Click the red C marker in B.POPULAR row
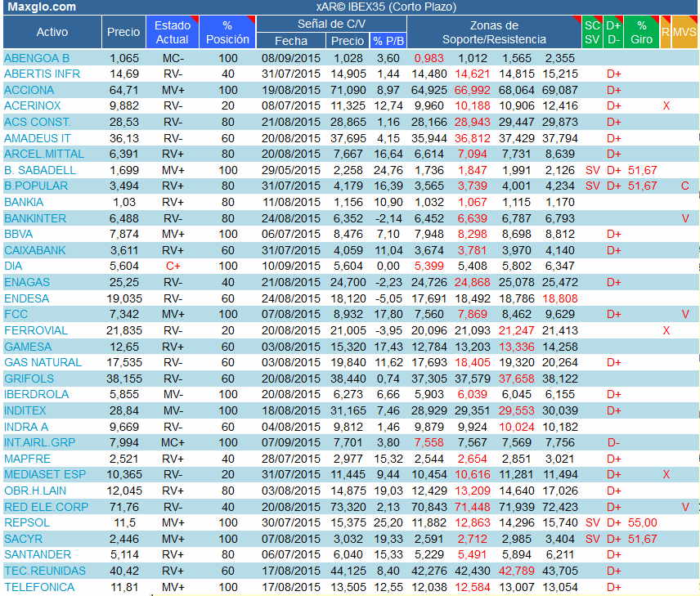 [x=685, y=186]
